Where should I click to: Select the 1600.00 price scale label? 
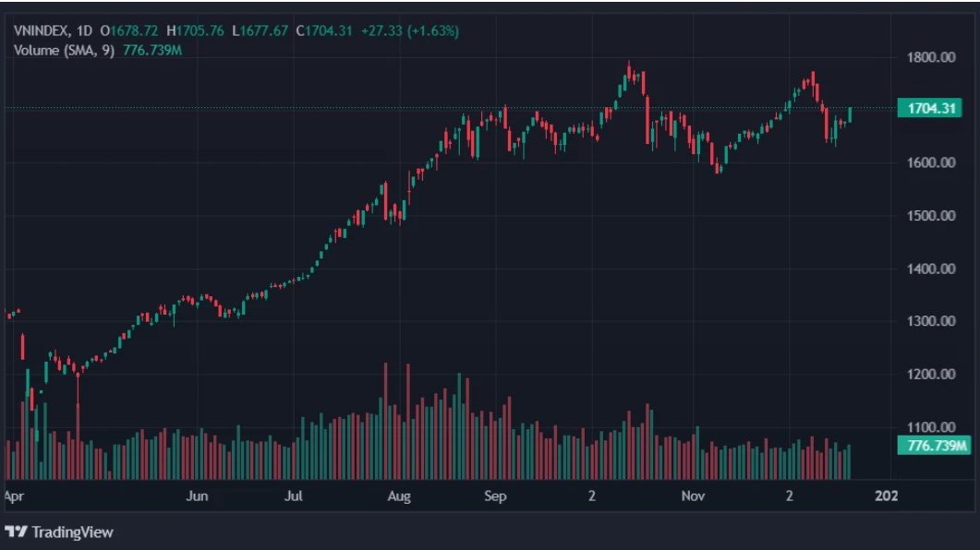[x=930, y=163]
